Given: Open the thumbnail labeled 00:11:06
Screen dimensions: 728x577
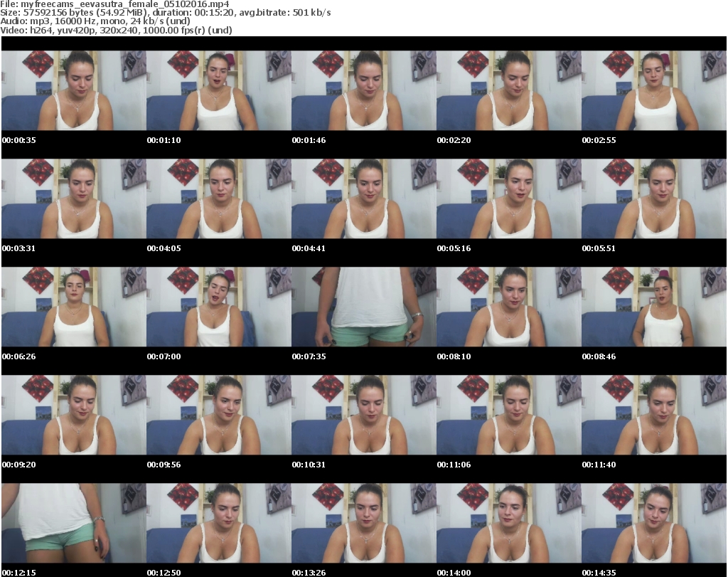Looking at the screenshot, I should [508, 415].
